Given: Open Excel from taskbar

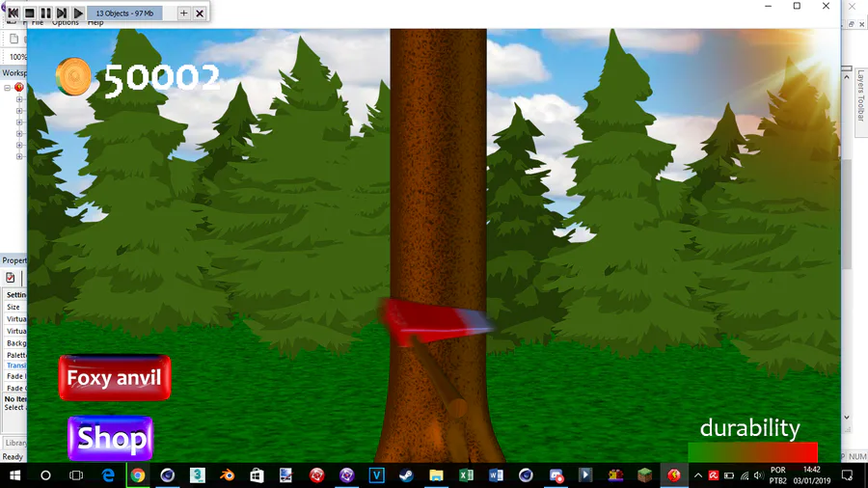Looking at the screenshot, I should click(466, 475).
